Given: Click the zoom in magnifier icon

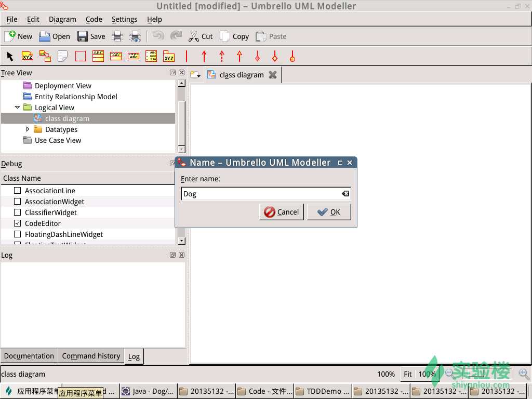Looking at the screenshot, I should tap(524, 374).
